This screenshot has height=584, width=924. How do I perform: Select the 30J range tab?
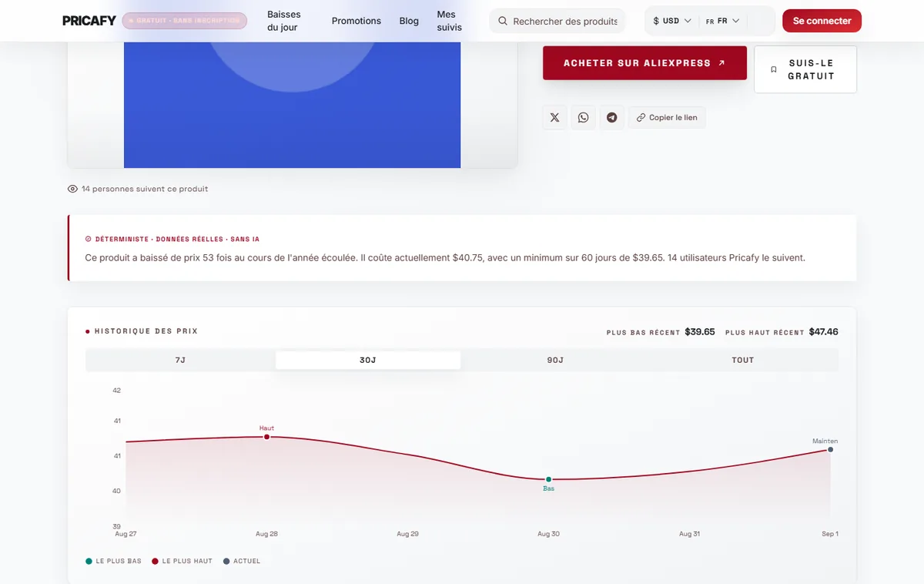coord(368,360)
